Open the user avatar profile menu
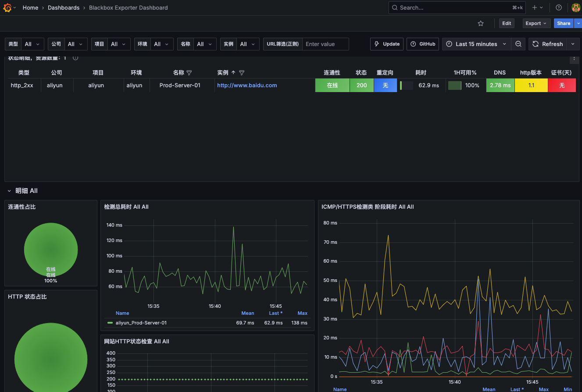This screenshot has height=392, width=582. coord(576,7)
